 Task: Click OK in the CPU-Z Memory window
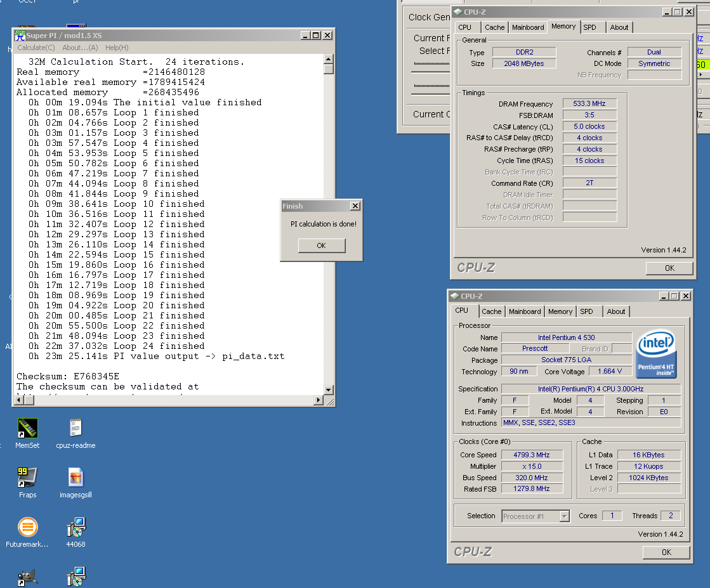(669, 268)
